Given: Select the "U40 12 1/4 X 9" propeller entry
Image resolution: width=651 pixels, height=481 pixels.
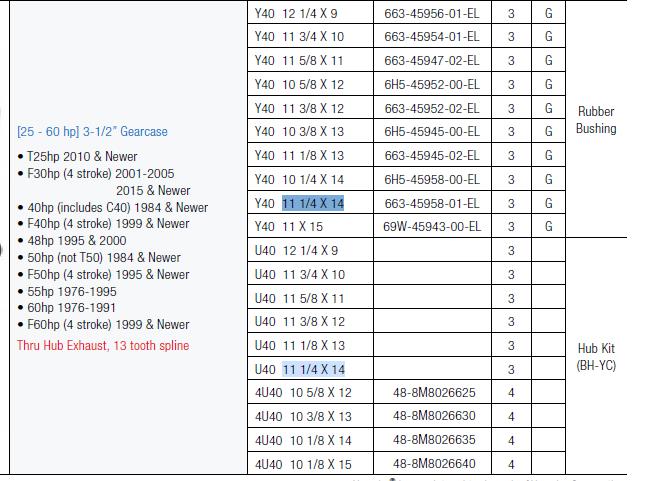Looking at the screenshot, I should pyautogui.click(x=296, y=251).
